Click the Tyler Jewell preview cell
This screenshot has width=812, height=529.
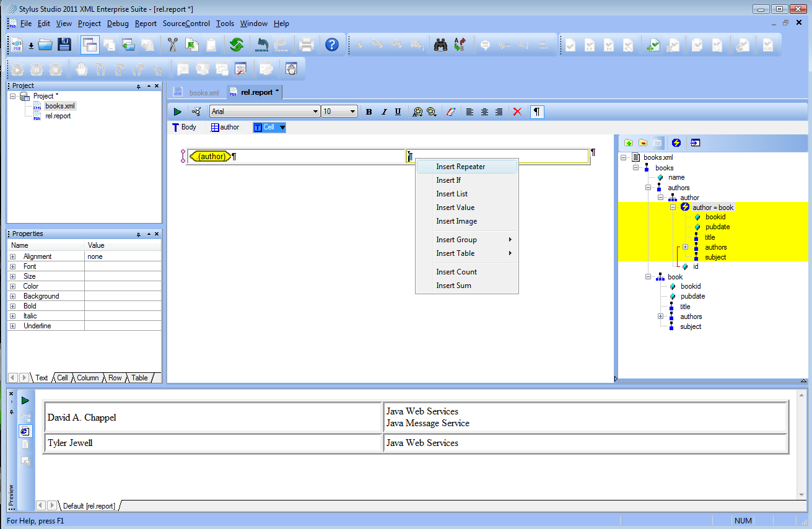213,443
